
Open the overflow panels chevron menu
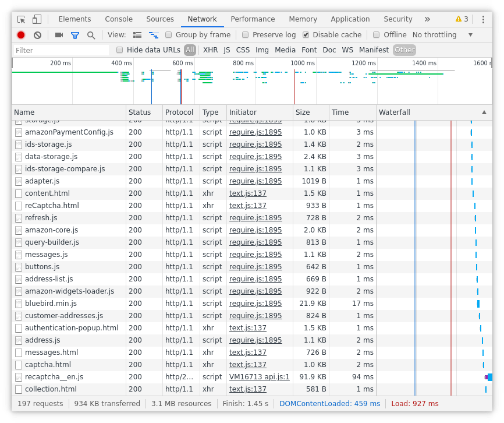427,19
